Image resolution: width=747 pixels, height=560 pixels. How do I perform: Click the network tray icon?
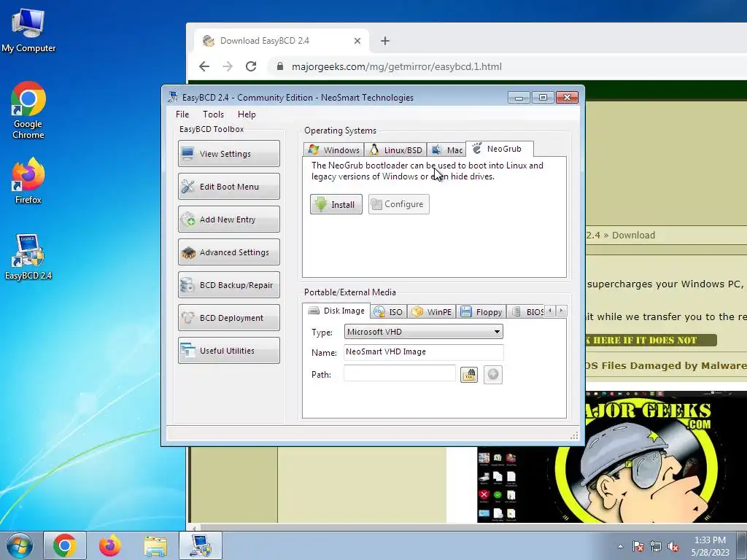click(656, 547)
